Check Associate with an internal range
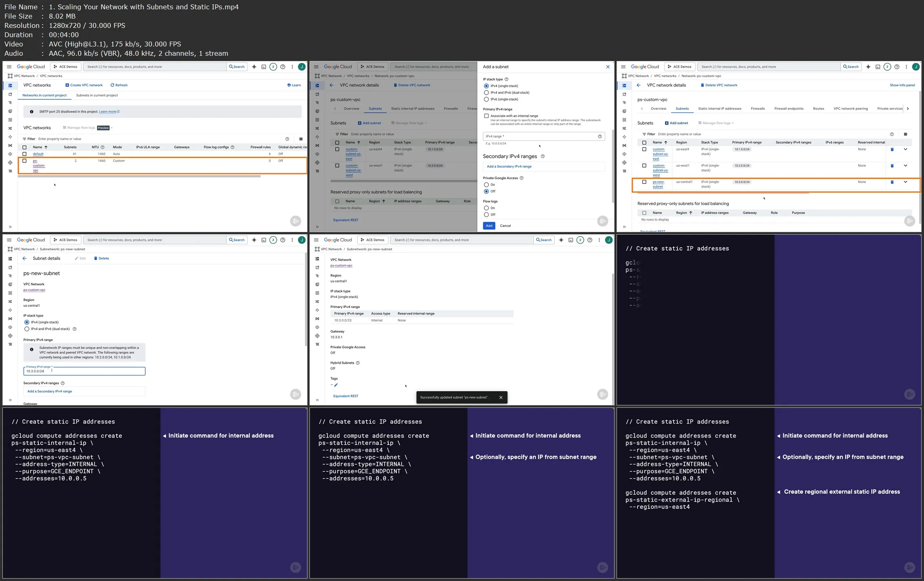 486,116
